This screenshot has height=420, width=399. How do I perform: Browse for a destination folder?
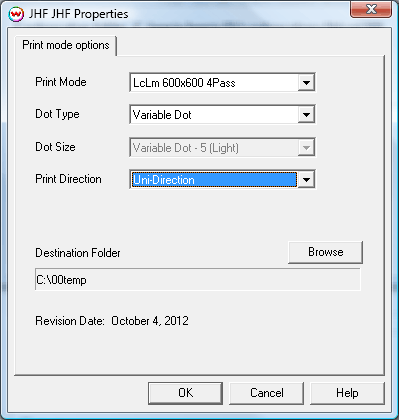coord(325,252)
